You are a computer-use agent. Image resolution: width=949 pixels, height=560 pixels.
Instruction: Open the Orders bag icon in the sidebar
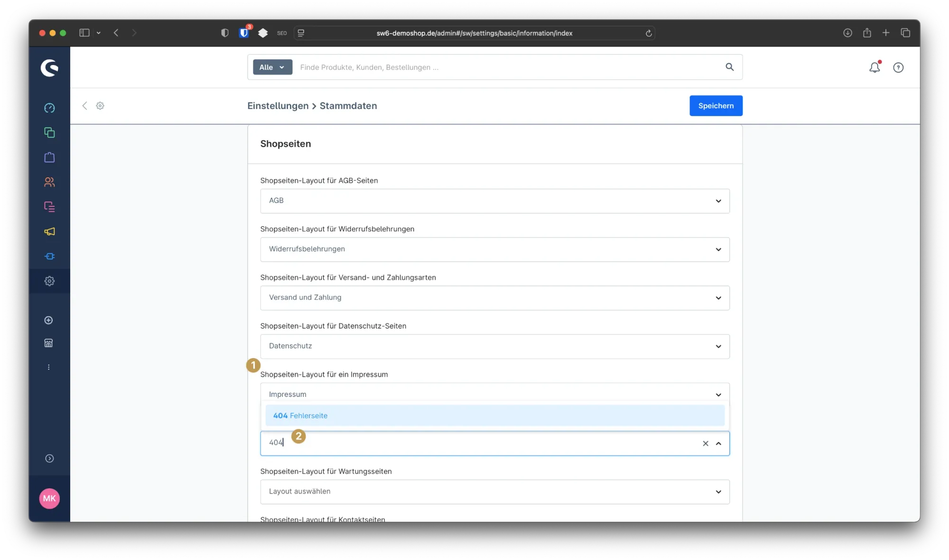pos(49,157)
